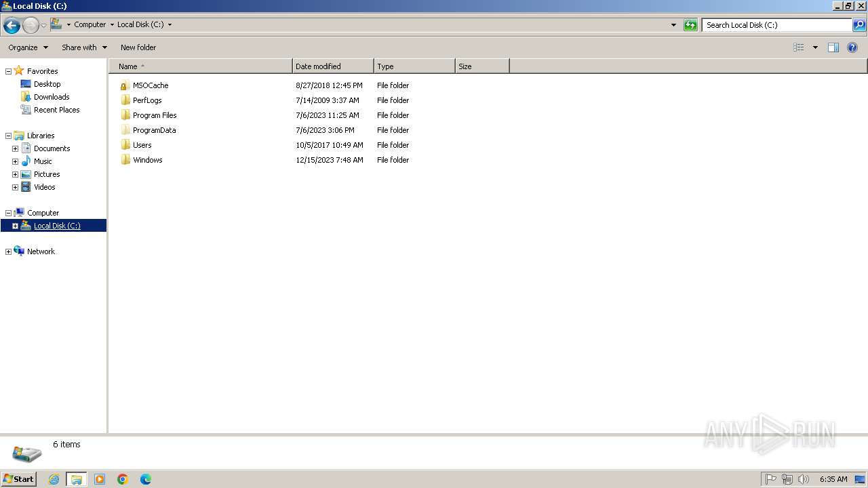Viewport: 868px width, 488px height.
Task: Select Local Disk (C:) in the navigation tree
Action: pos(57,226)
